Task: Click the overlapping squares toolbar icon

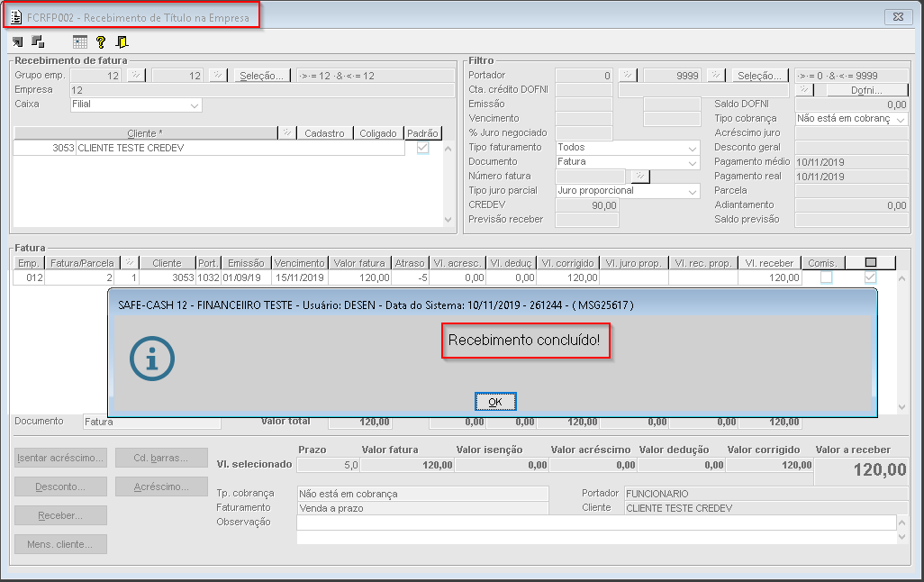Action: point(38,41)
